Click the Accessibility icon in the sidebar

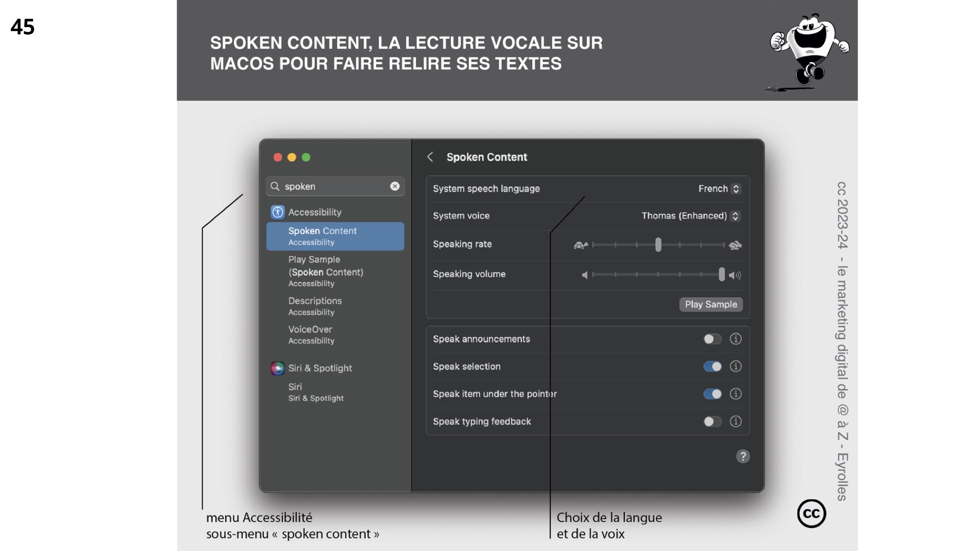point(278,212)
